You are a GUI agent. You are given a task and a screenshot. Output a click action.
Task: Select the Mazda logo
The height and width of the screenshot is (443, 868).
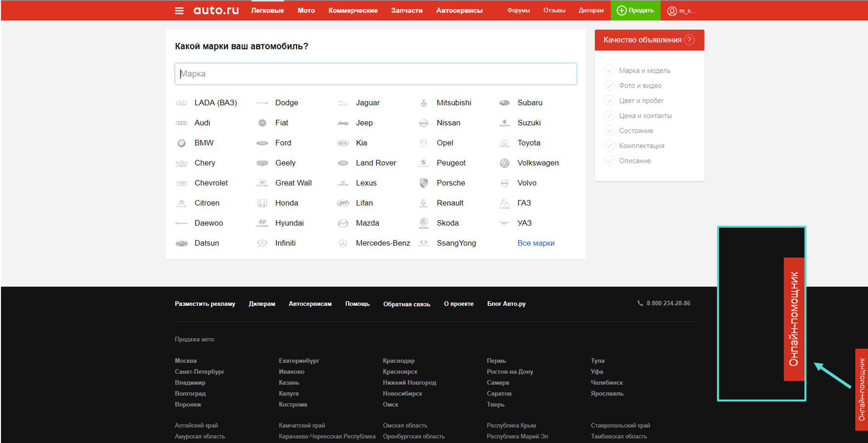click(343, 223)
